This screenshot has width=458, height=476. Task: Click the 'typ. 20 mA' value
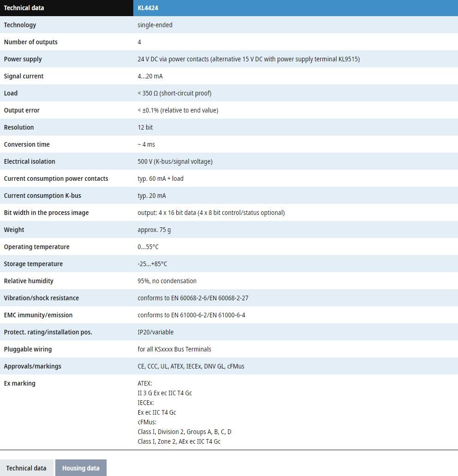[152, 196]
